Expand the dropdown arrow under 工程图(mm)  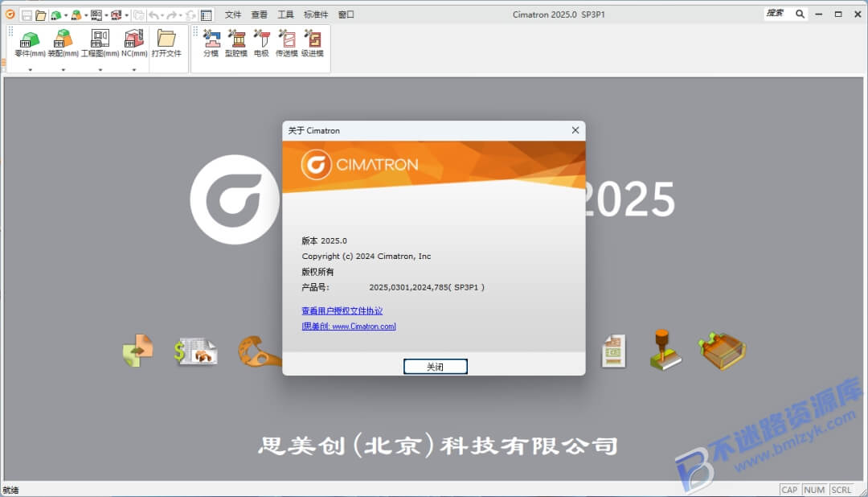(x=100, y=70)
